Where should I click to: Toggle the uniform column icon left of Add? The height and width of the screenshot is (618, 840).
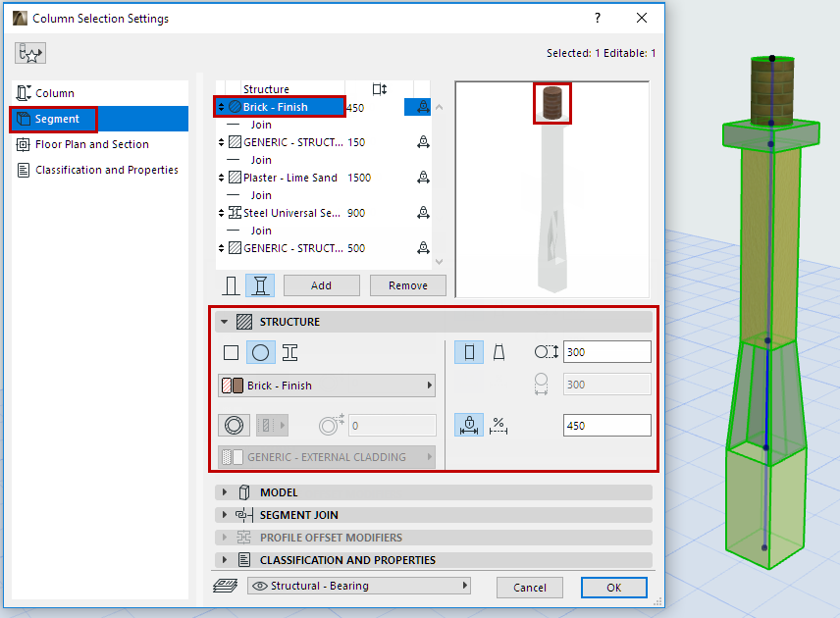pyautogui.click(x=233, y=284)
